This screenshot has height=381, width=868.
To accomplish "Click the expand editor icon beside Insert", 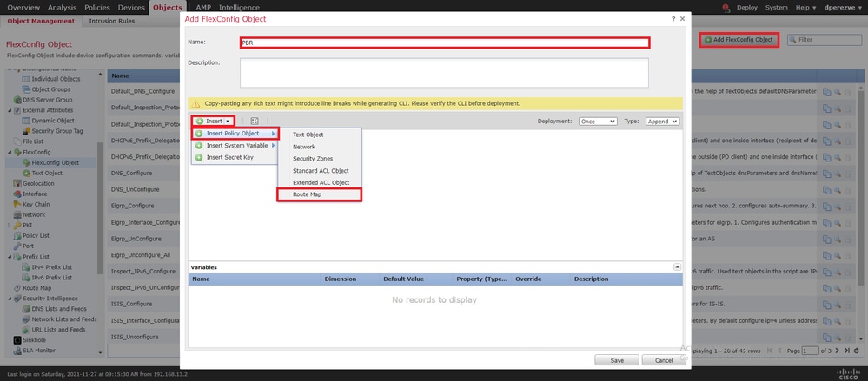I will pyautogui.click(x=255, y=122).
